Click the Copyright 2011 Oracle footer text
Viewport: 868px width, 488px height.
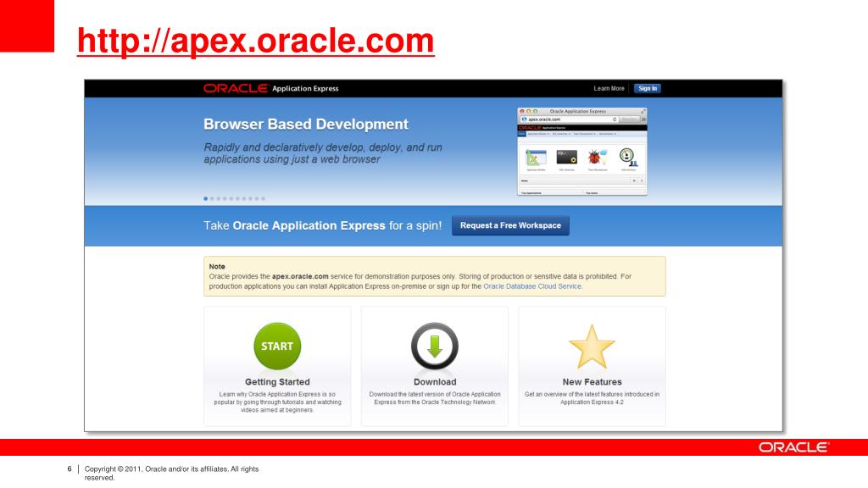[171, 473]
